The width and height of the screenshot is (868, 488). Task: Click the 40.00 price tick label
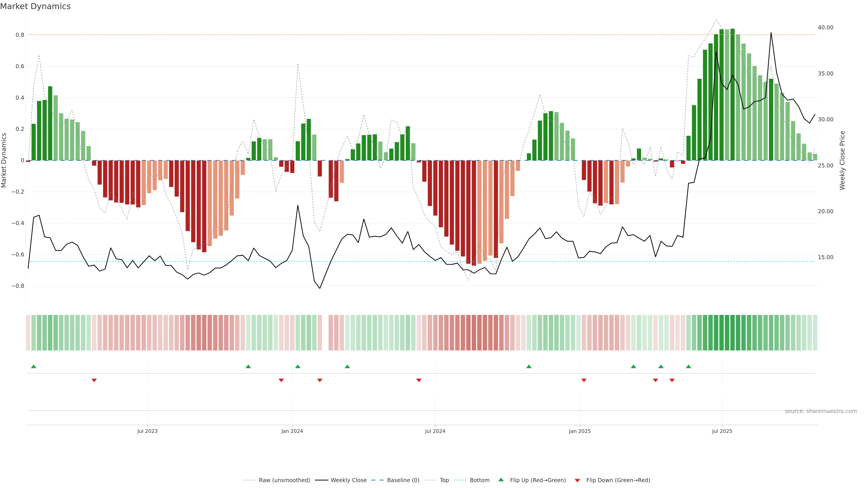coord(825,28)
